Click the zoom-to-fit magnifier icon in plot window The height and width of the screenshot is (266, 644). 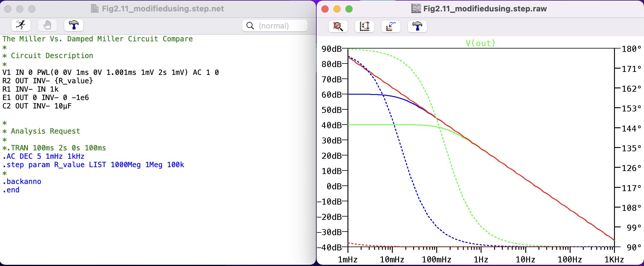(338, 26)
